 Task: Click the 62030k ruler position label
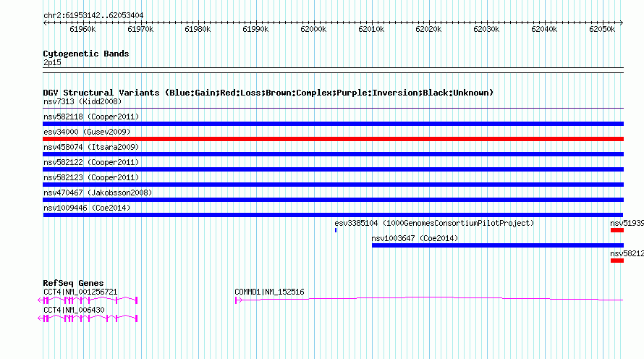(486, 29)
